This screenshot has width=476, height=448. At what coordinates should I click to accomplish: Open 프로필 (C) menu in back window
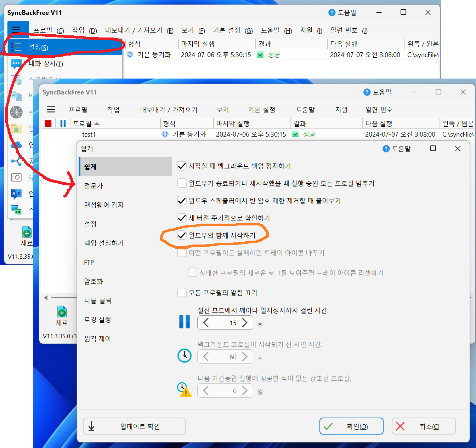point(49,30)
